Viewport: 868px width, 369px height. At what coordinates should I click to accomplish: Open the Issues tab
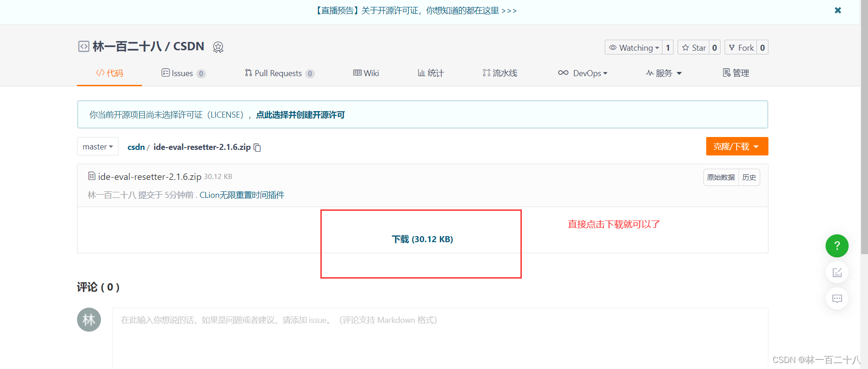click(183, 73)
